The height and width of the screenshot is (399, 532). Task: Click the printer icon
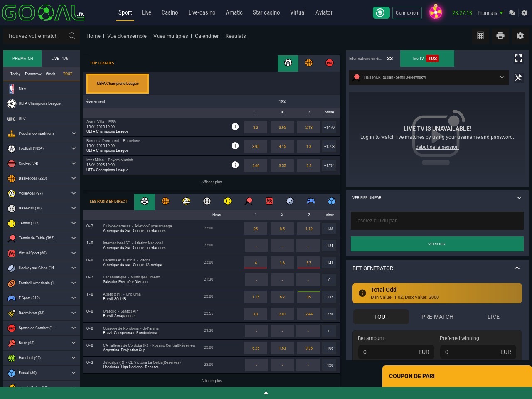(x=500, y=36)
